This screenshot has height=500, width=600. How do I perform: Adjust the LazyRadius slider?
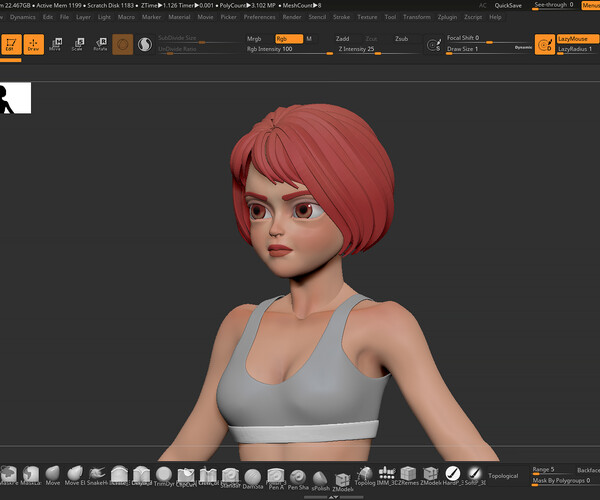click(x=578, y=49)
